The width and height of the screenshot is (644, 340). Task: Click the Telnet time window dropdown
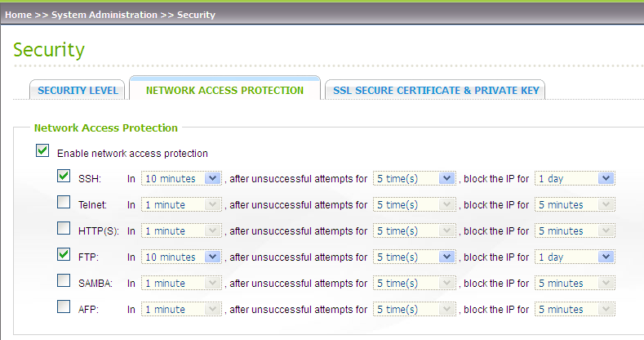point(180,204)
